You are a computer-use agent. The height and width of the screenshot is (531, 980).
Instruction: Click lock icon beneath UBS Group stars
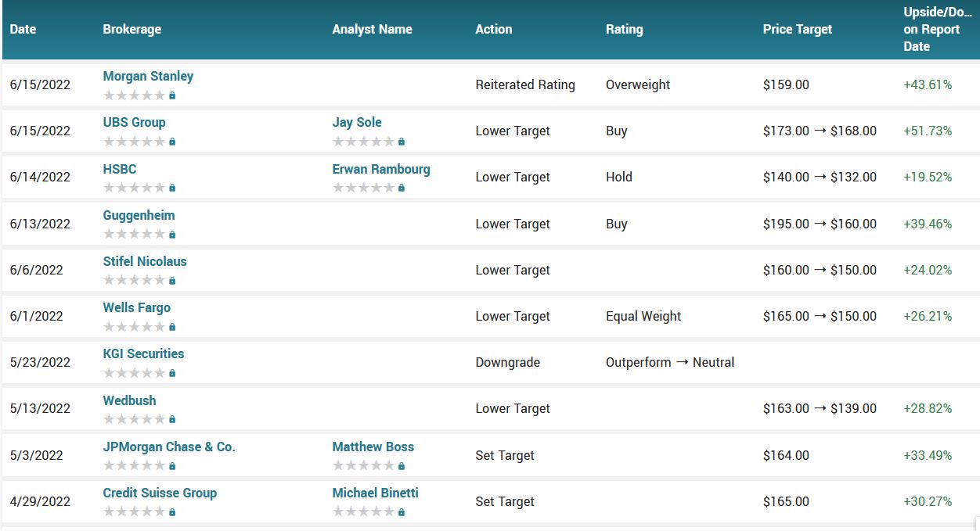click(x=172, y=142)
